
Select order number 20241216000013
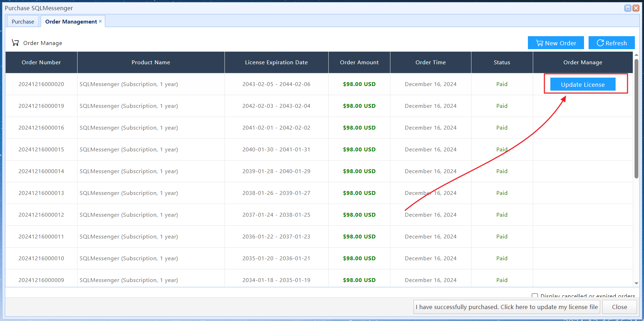pos(41,193)
